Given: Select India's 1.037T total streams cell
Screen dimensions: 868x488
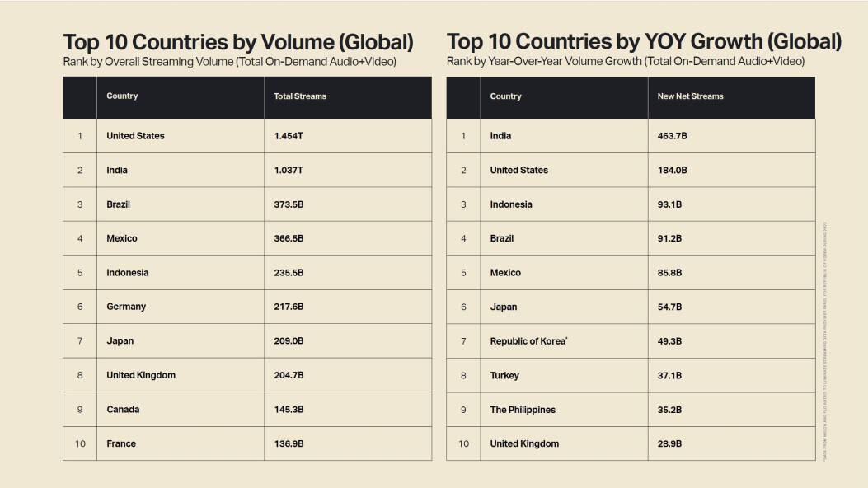Looking at the screenshot, I should point(289,170).
